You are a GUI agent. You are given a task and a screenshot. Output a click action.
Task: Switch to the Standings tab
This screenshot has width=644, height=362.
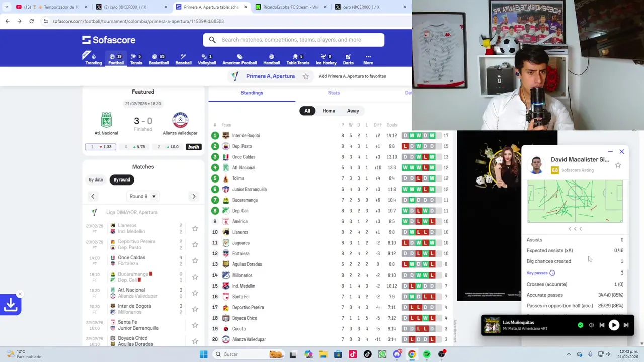click(252, 93)
